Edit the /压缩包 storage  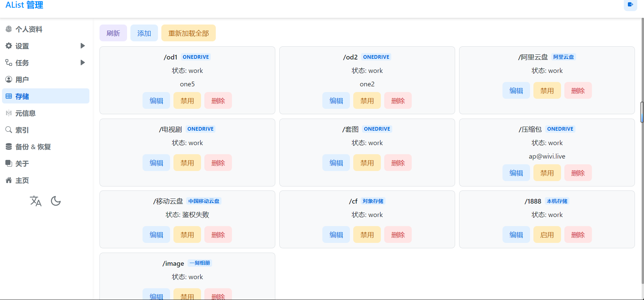coord(516,173)
